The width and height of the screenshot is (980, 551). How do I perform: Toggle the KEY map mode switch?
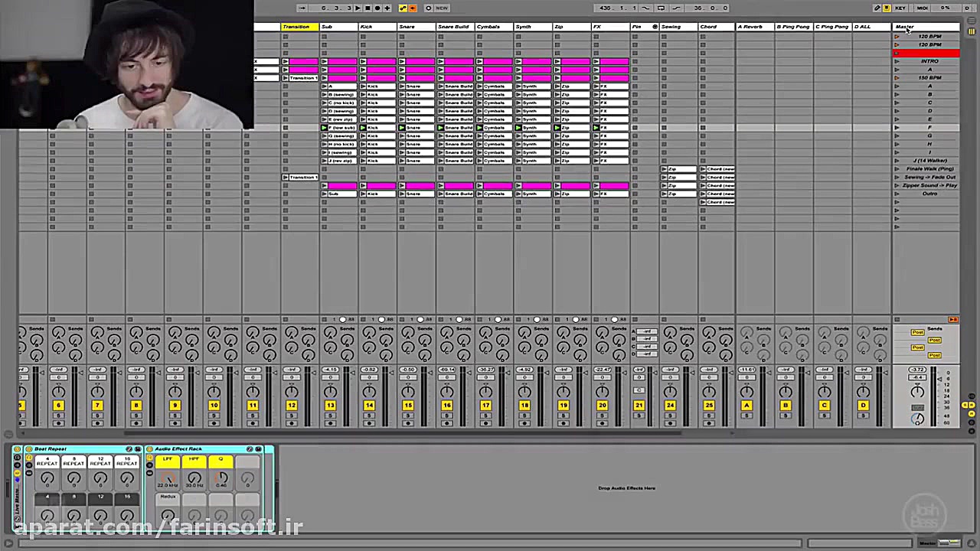[900, 8]
